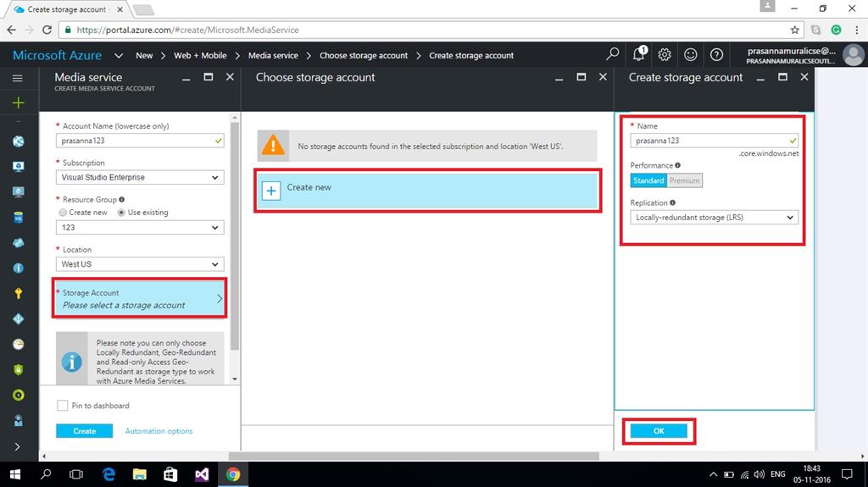Open the globe App Services sidebar icon
Image resolution: width=868 pixels, height=487 pixels.
tap(19, 141)
